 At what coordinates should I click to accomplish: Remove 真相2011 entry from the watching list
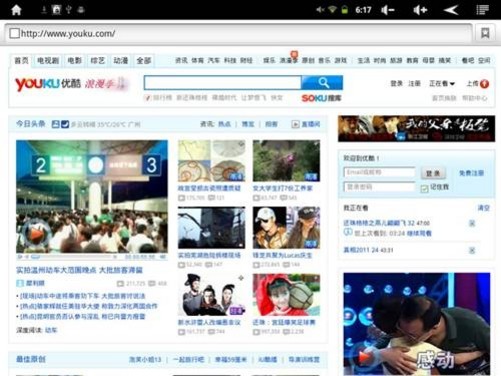tap(472, 250)
